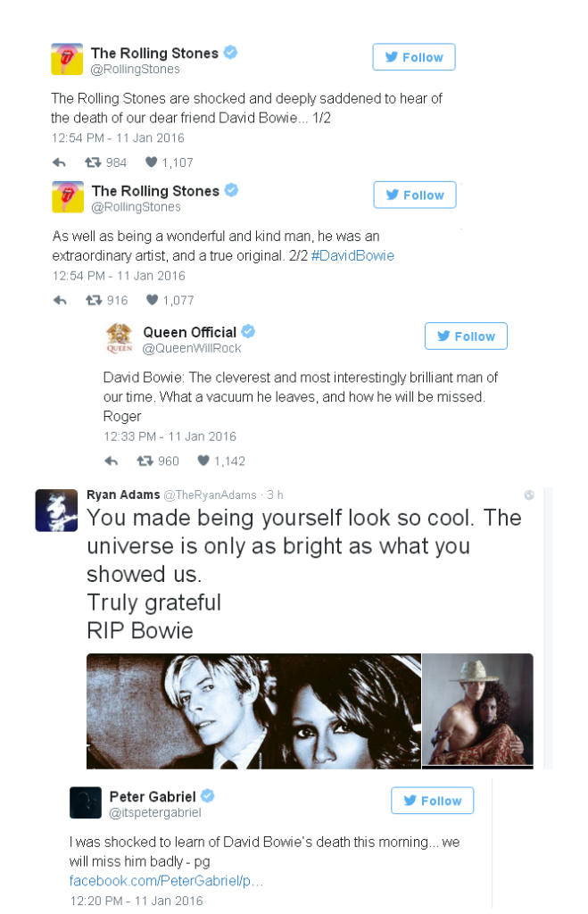Retweet Queen Official's tweet

145,461
